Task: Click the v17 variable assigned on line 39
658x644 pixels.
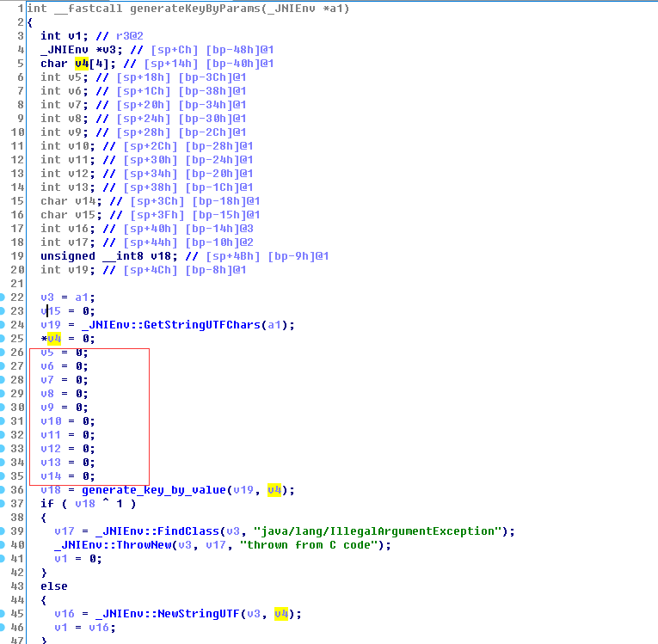Action: 65,531
